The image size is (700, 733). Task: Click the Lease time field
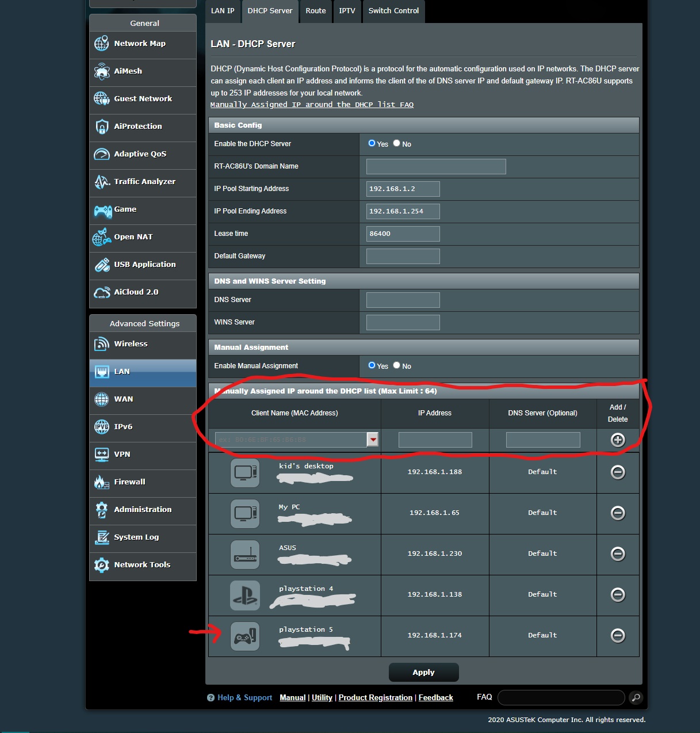[403, 234]
